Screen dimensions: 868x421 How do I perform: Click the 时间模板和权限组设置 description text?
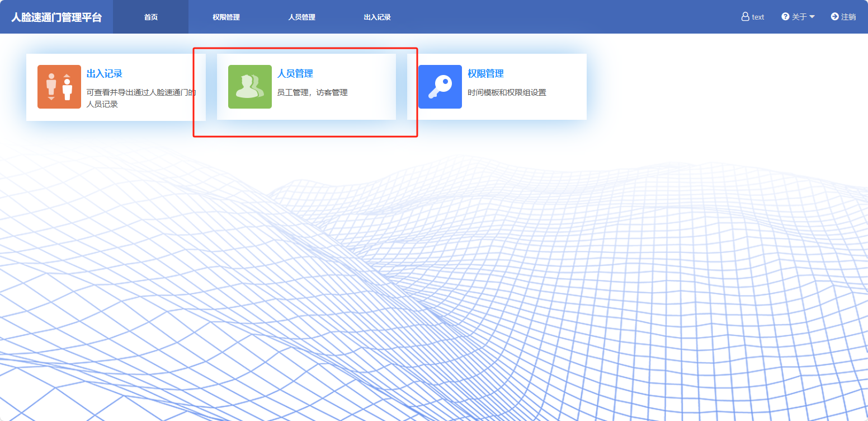point(507,92)
